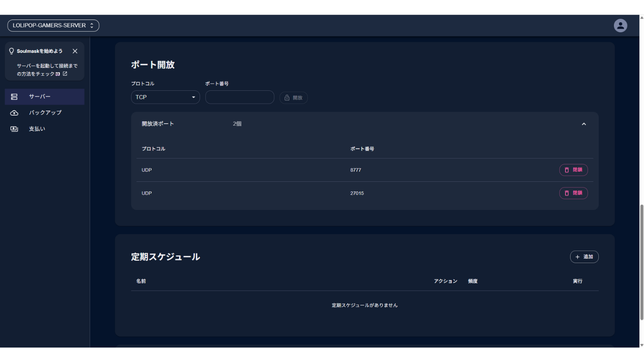Viewport: 644px width, 362px height.
Task: Click the page vertical scrollbar thumb
Action: pyautogui.click(x=641, y=262)
